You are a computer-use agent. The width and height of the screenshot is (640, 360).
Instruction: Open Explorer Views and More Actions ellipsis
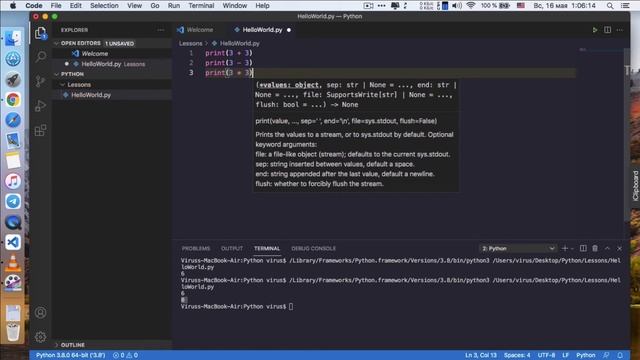coord(161,30)
